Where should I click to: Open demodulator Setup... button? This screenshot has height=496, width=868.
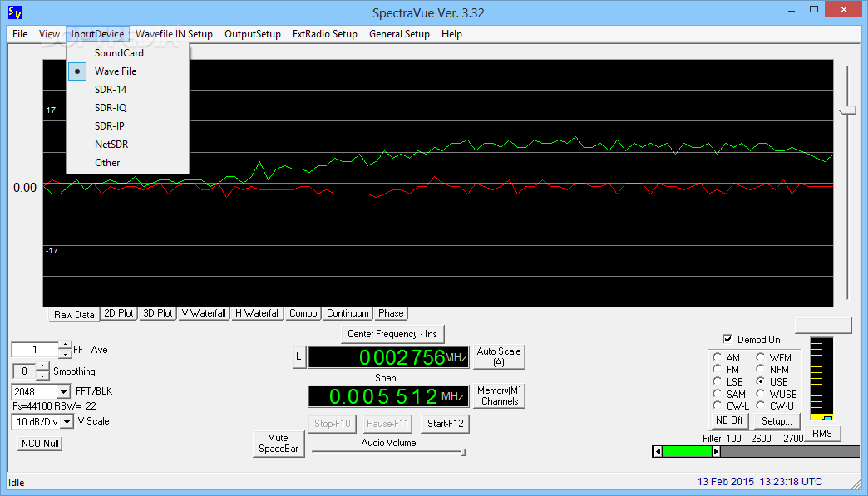click(x=776, y=421)
